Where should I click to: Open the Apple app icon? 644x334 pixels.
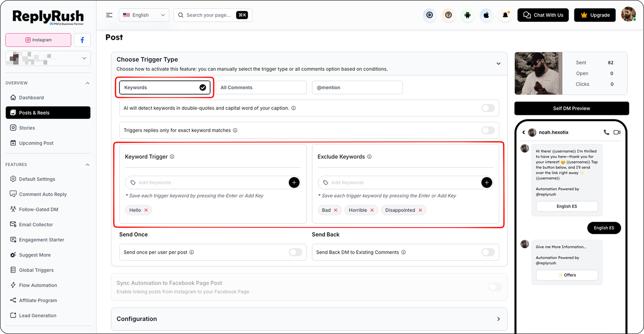[x=486, y=15]
